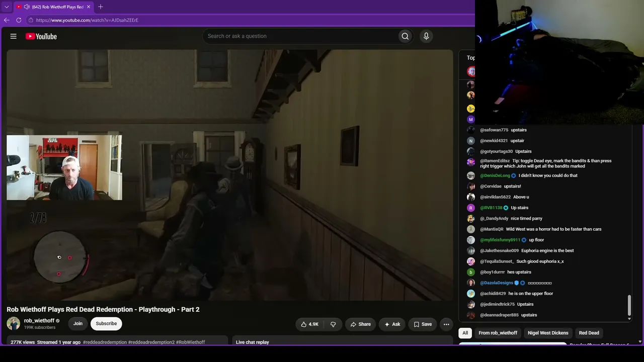The width and height of the screenshot is (644, 362).
Task: Go back with the browser back arrow
Action: tap(7, 20)
